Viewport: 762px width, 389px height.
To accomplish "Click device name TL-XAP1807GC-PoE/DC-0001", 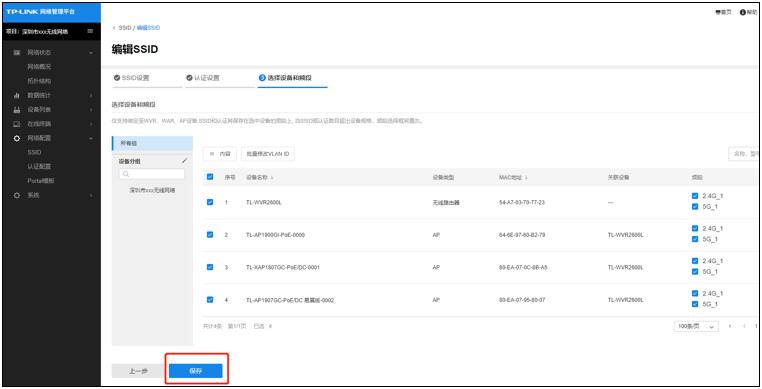I will (x=283, y=267).
